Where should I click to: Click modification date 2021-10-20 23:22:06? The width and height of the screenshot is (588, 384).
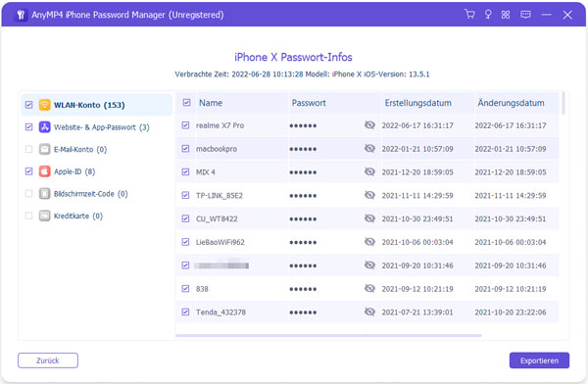[511, 312]
